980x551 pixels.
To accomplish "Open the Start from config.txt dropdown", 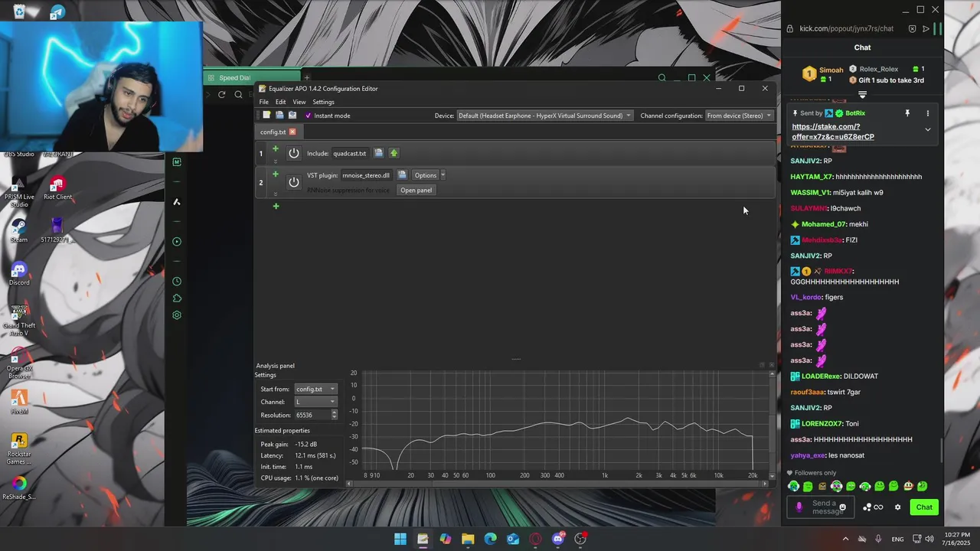I will pyautogui.click(x=315, y=389).
